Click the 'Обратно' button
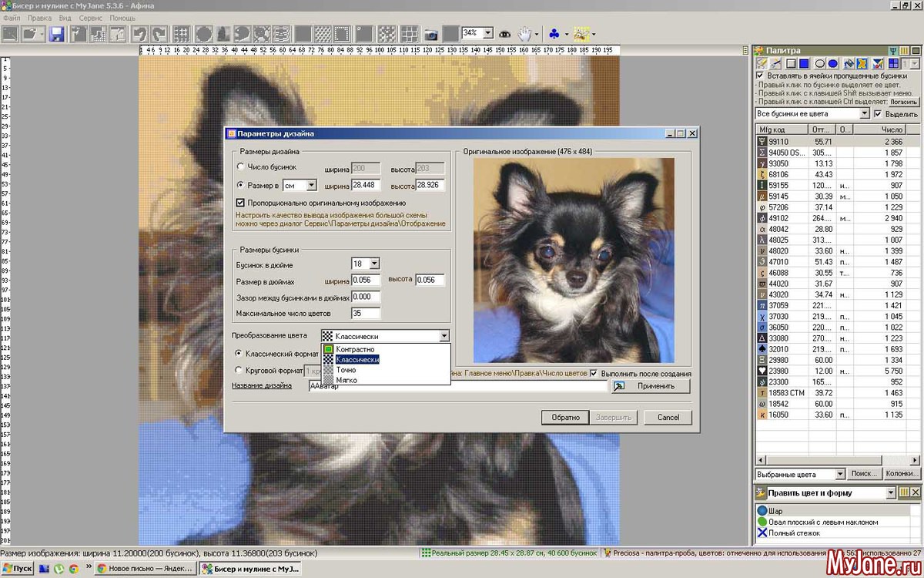924x578 pixels. 564,417
